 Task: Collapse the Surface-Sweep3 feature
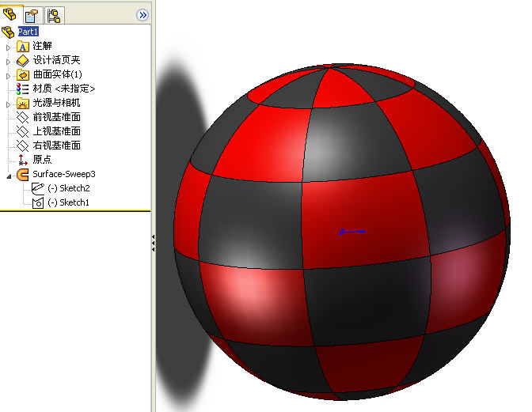click(x=9, y=176)
